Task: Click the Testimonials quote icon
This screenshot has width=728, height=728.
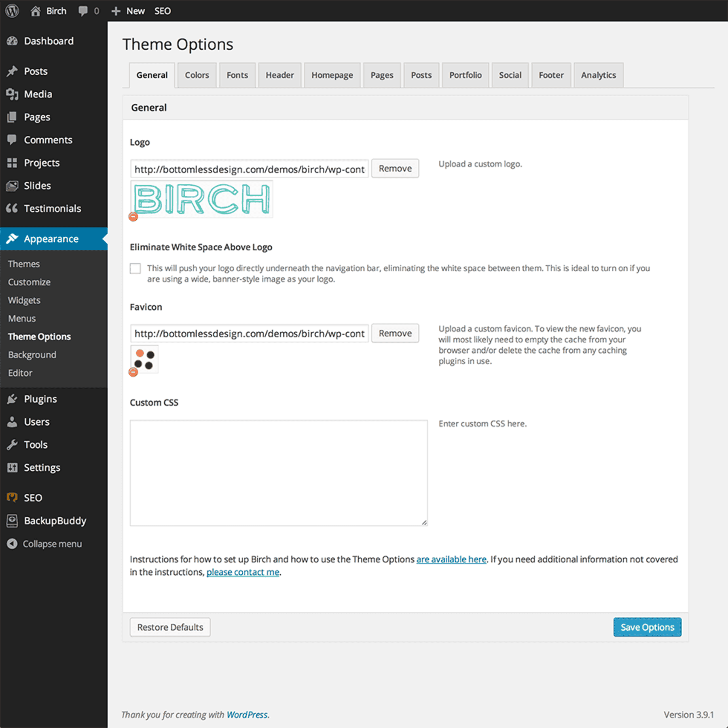Action: coord(12,208)
